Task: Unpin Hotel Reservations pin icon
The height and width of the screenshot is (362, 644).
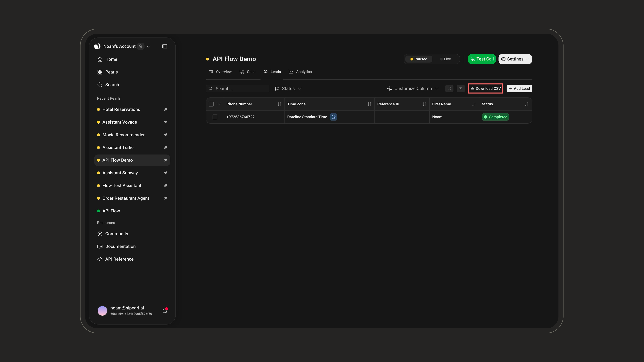Action: [x=166, y=109]
